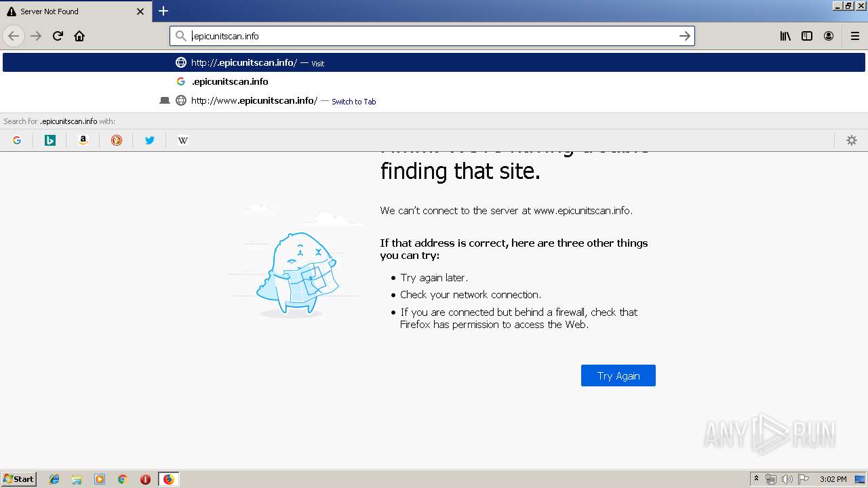Show hidden system tray icons
The width and height of the screenshot is (868, 488).
[x=756, y=479]
